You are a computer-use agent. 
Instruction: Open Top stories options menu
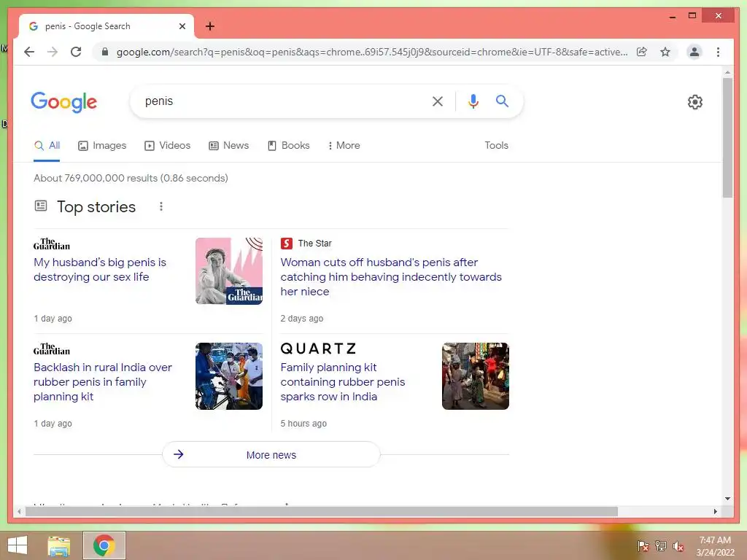click(161, 206)
